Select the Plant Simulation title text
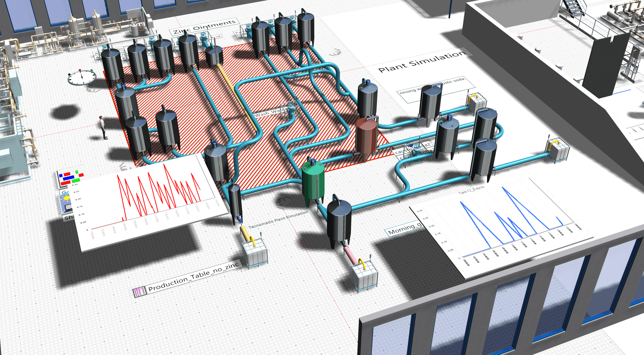Screen dimensions: 644x355 coord(420,63)
